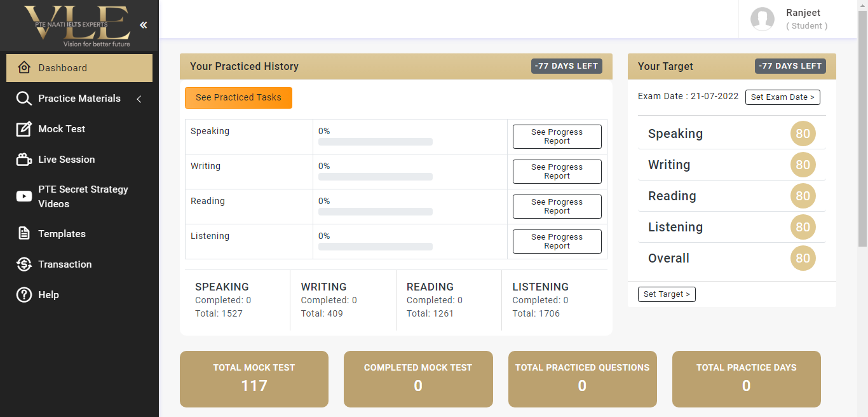Image resolution: width=868 pixels, height=417 pixels.
Task: Open the Speaking progress report
Action: (x=557, y=137)
